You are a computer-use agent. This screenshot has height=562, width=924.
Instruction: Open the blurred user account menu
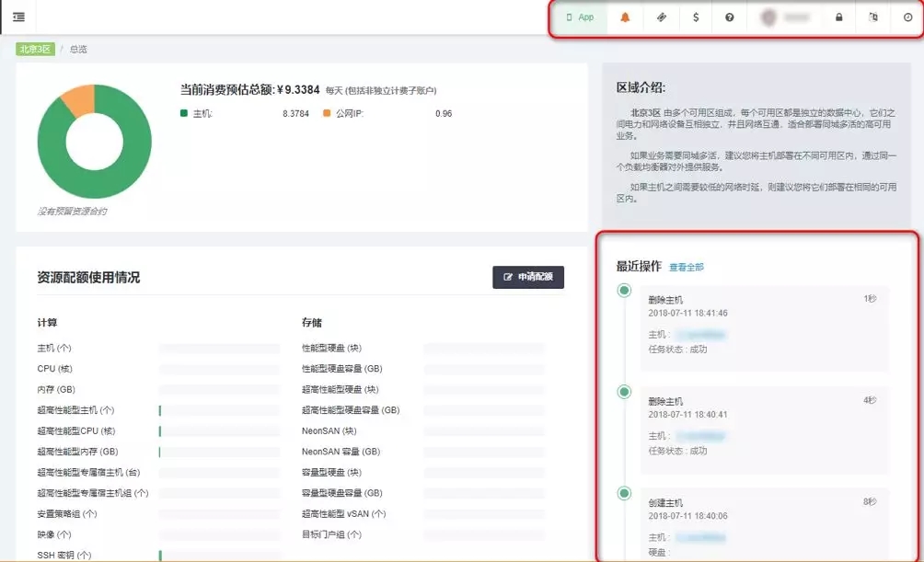coord(784,17)
